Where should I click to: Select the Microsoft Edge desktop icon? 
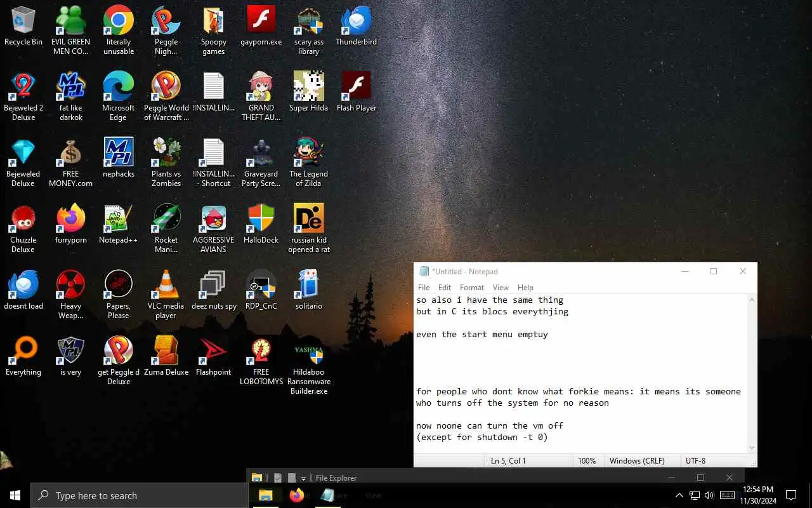tap(119, 97)
